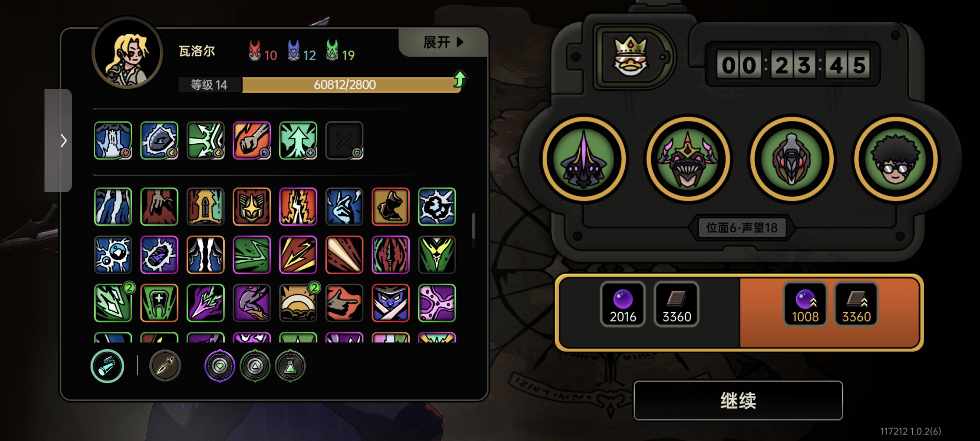Select the purple spiked boss portrait

pos(584,158)
